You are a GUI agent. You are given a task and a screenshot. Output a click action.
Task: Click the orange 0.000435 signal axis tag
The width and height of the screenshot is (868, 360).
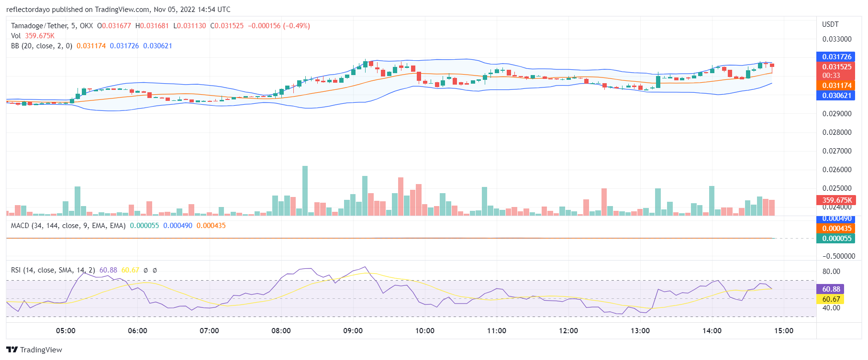pos(836,229)
